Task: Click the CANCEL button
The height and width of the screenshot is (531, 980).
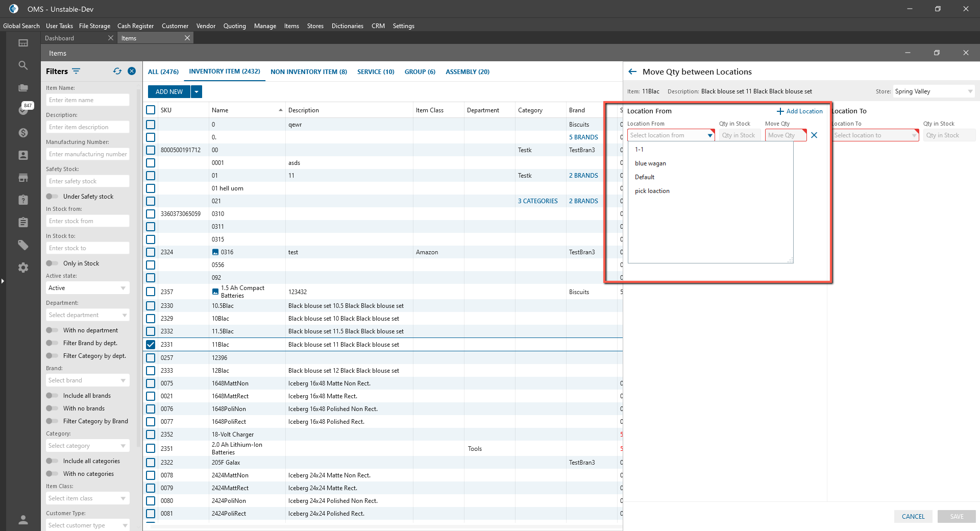Action: 913,516
